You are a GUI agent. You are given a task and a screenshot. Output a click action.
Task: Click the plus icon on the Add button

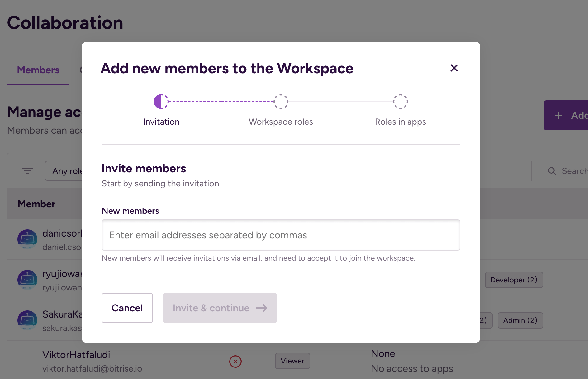[559, 115]
